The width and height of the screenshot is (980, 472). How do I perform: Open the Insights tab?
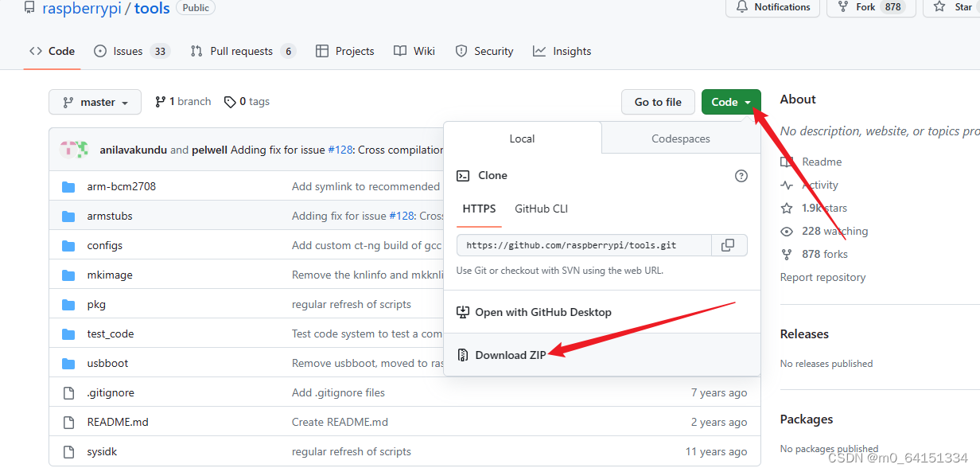point(562,51)
